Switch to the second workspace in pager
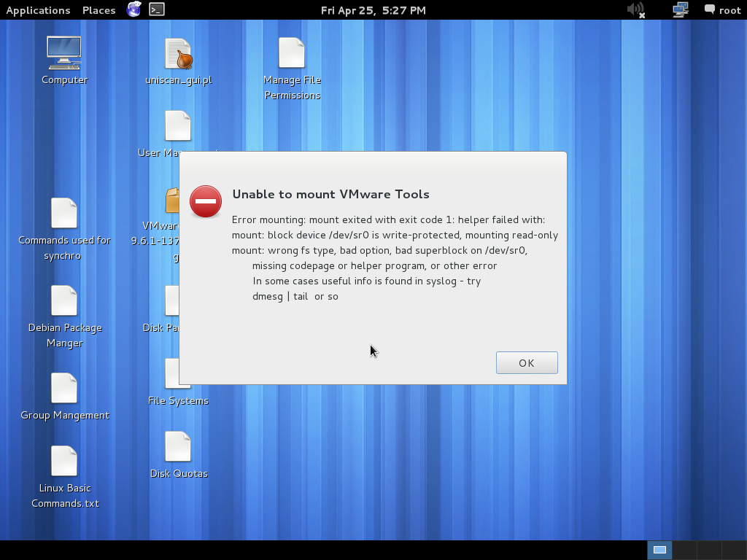747x560 pixels. click(x=684, y=550)
